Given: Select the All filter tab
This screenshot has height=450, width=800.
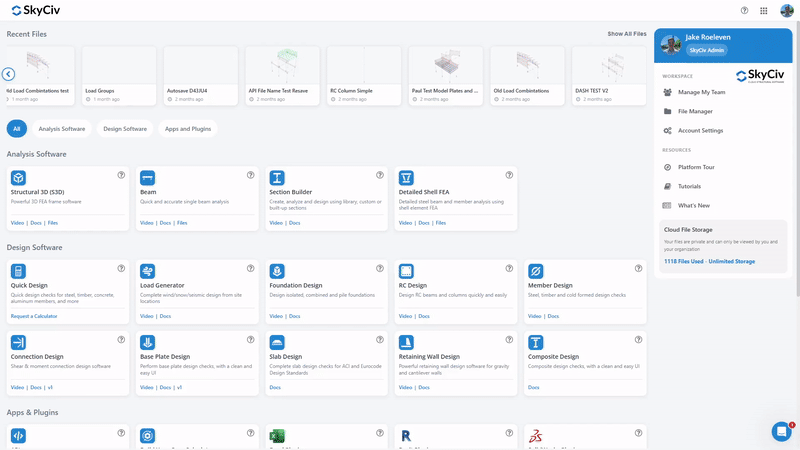Looking at the screenshot, I should [x=17, y=129].
